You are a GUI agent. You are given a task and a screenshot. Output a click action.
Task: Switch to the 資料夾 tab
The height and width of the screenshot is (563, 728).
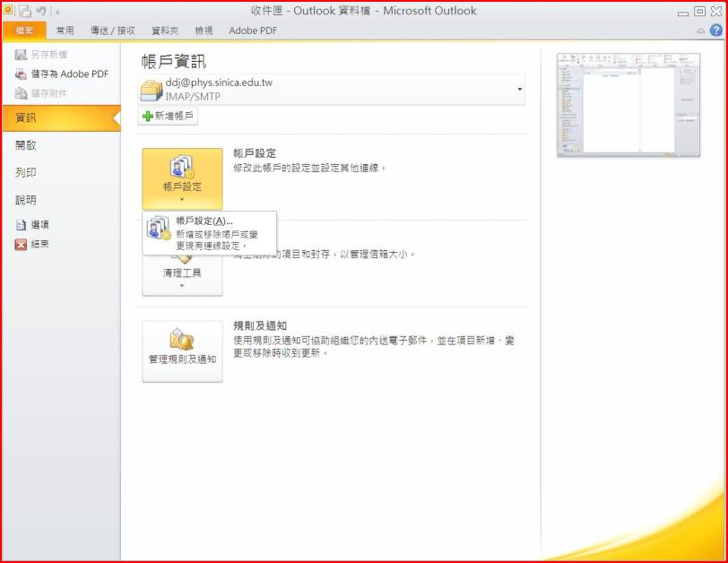click(x=165, y=30)
